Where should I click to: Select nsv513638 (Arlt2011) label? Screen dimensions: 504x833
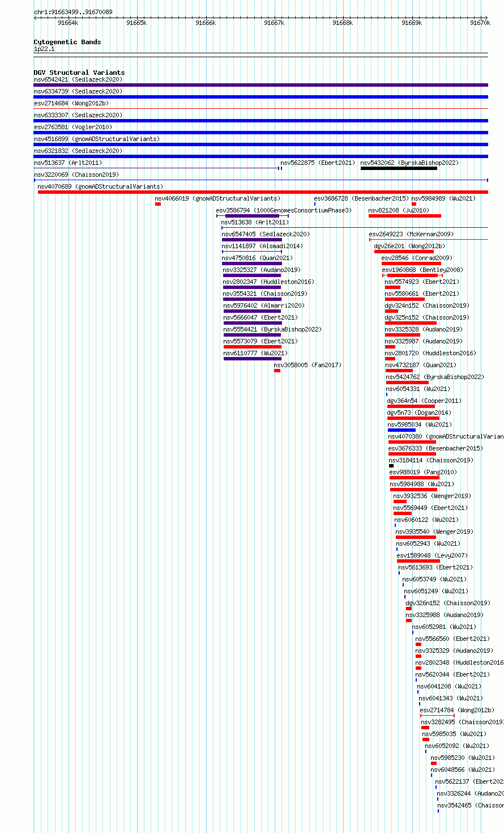pos(255,223)
